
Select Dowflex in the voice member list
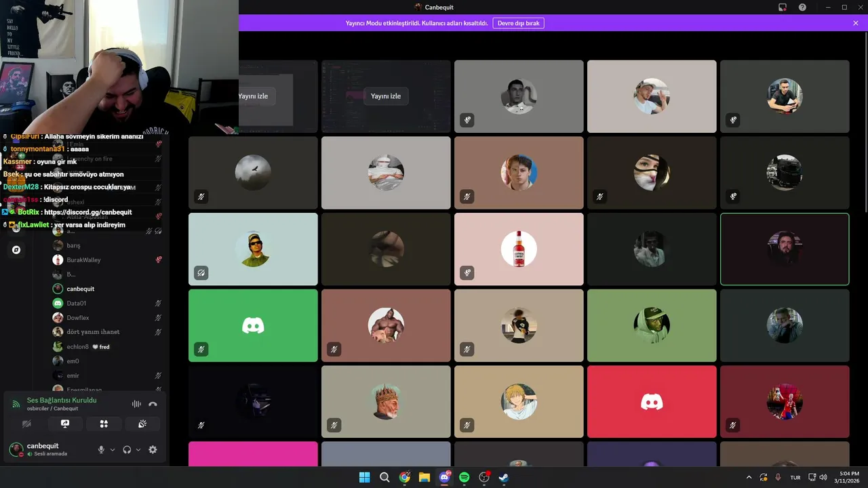pyautogui.click(x=108, y=318)
